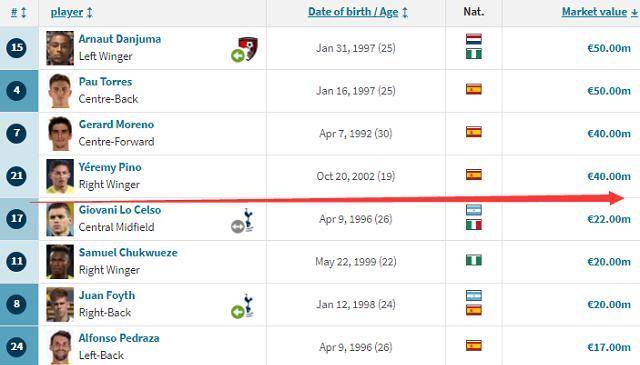The height and width of the screenshot is (365, 640).
Task: Click the Argentina flag in Juan Foyth's row
Action: 474,296
